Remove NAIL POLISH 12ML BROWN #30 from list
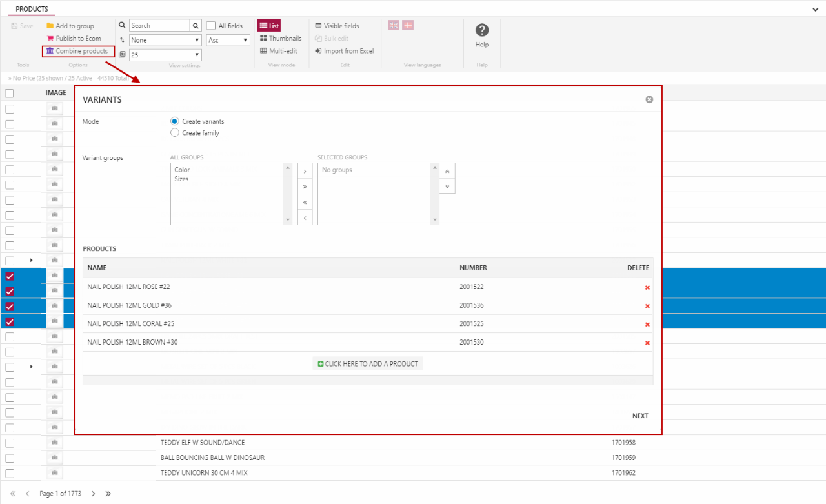 (x=647, y=343)
